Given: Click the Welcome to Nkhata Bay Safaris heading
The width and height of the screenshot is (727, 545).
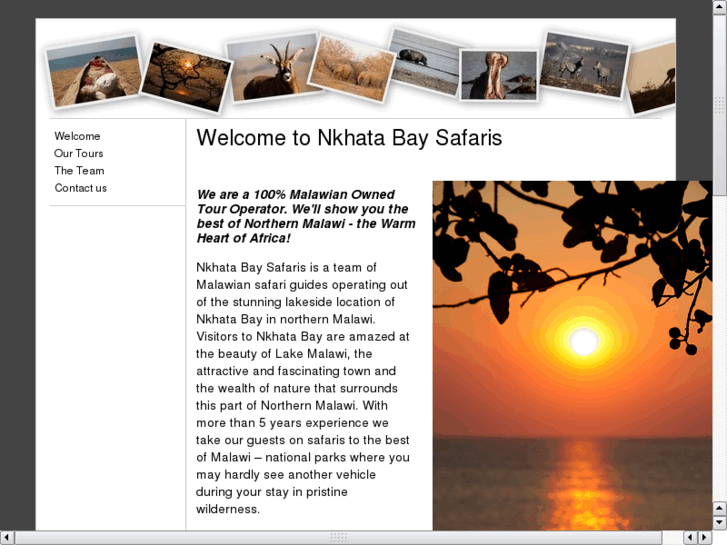Looking at the screenshot, I should [349, 138].
